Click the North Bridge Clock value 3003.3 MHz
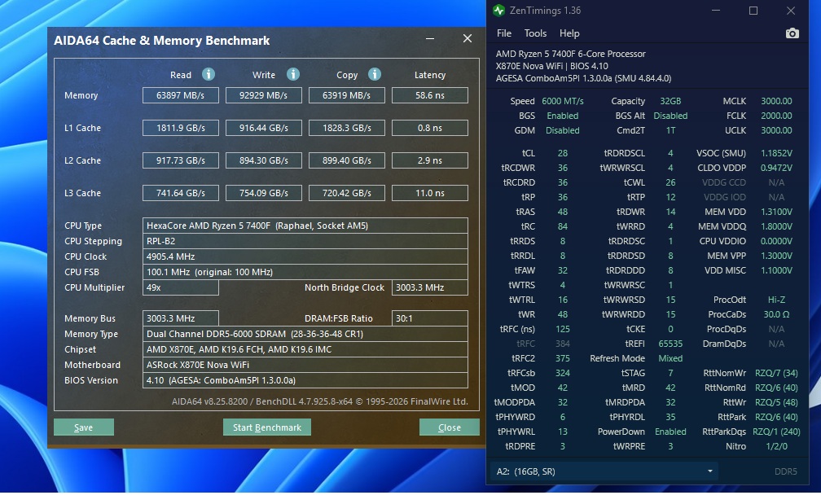Screen dimensions: 821x504 pos(430,287)
